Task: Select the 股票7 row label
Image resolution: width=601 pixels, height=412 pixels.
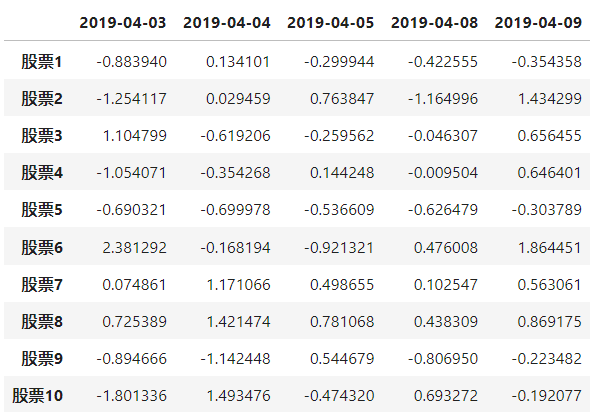Action: point(41,285)
